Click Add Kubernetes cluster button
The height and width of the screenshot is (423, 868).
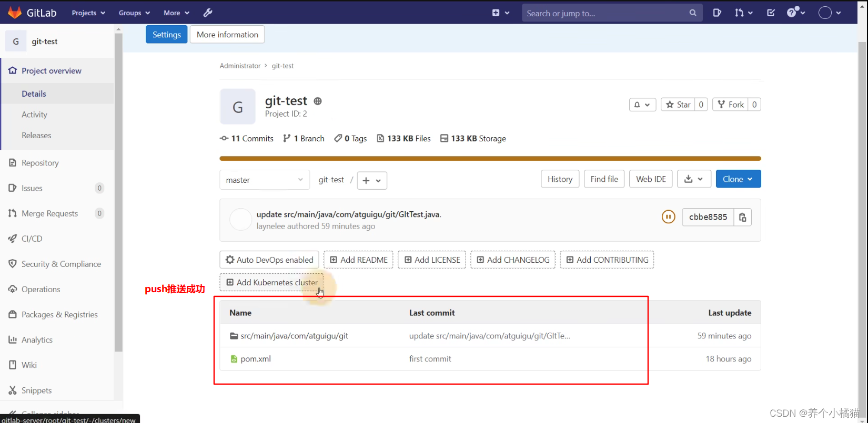point(271,282)
